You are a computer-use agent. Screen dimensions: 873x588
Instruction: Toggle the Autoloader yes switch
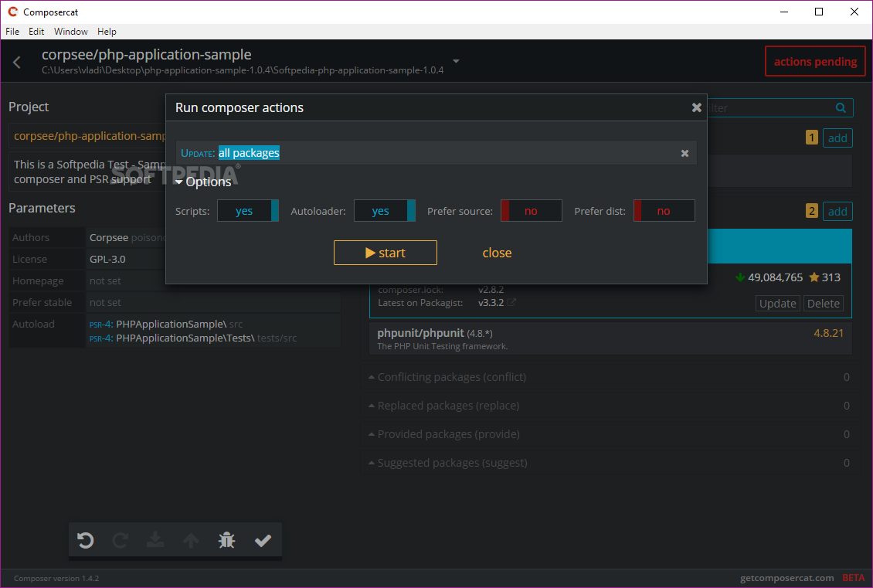point(385,211)
